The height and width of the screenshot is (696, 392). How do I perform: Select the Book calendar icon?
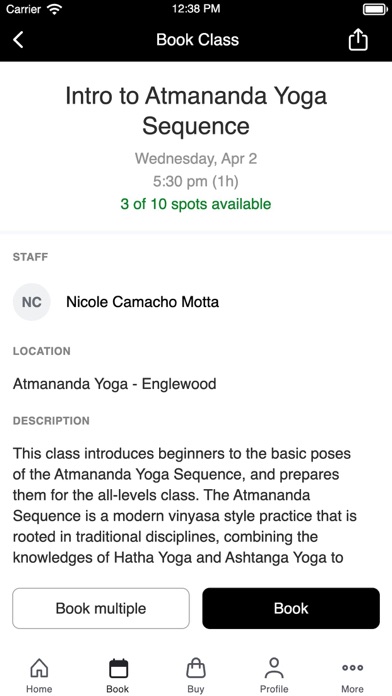(118, 668)
